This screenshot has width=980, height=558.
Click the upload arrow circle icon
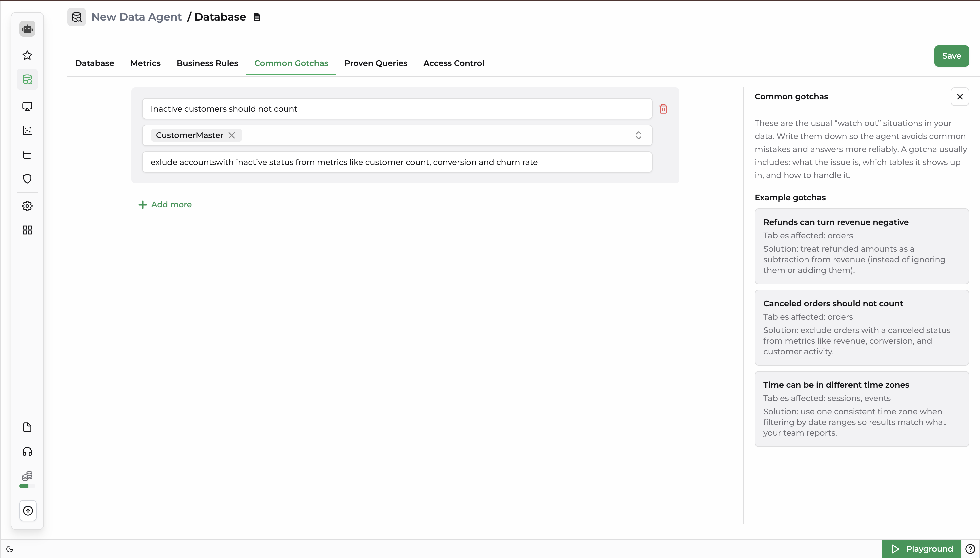28,510
